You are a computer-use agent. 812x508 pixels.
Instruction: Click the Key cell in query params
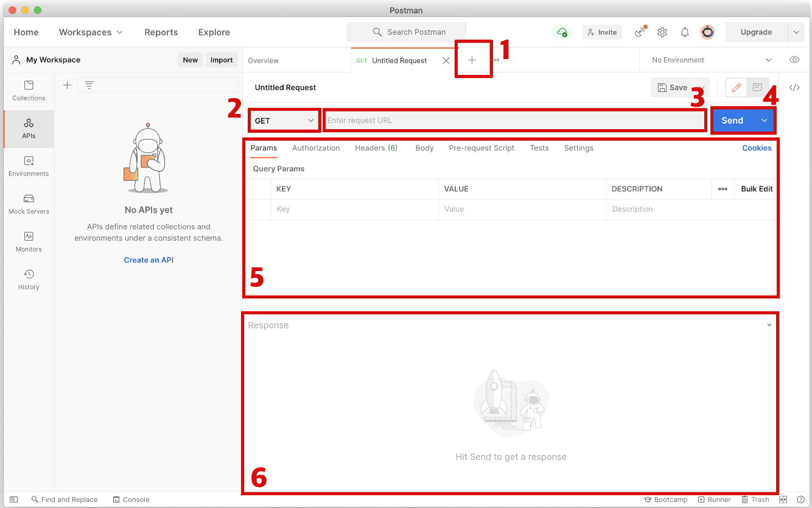(x=354, y=210)
